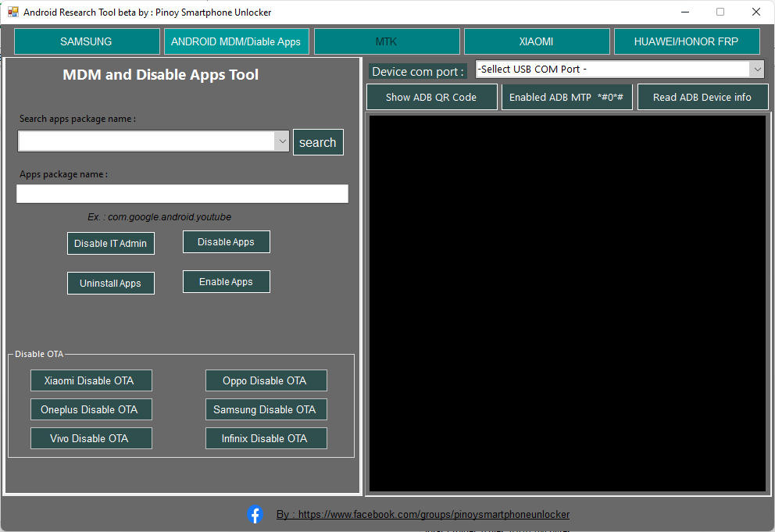
Task: Open the ANDROID MDM/Diable Apps tab
Action: 236,41
